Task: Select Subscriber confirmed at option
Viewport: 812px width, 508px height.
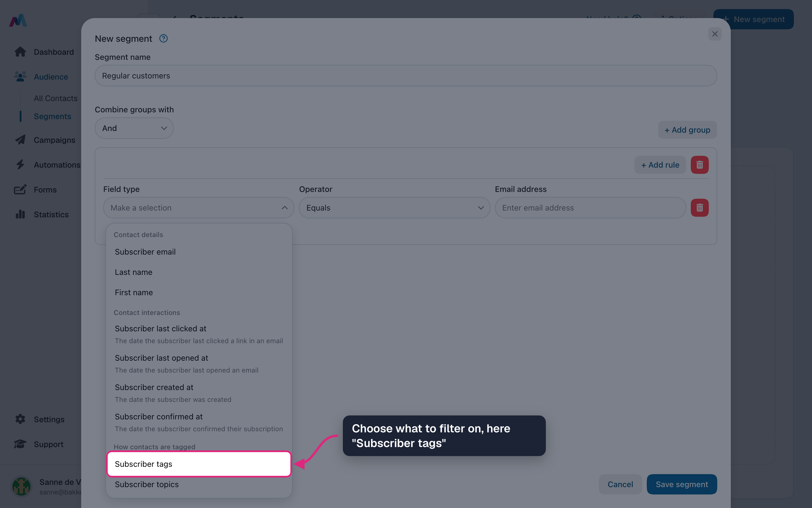Action: [199, 422]
